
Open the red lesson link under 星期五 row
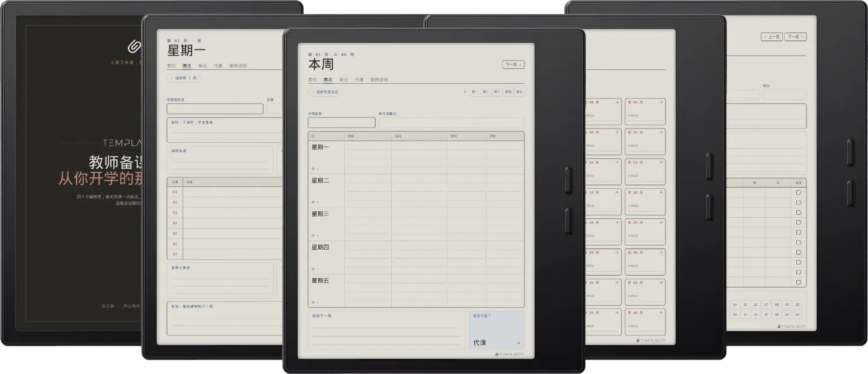pos(314,302)
